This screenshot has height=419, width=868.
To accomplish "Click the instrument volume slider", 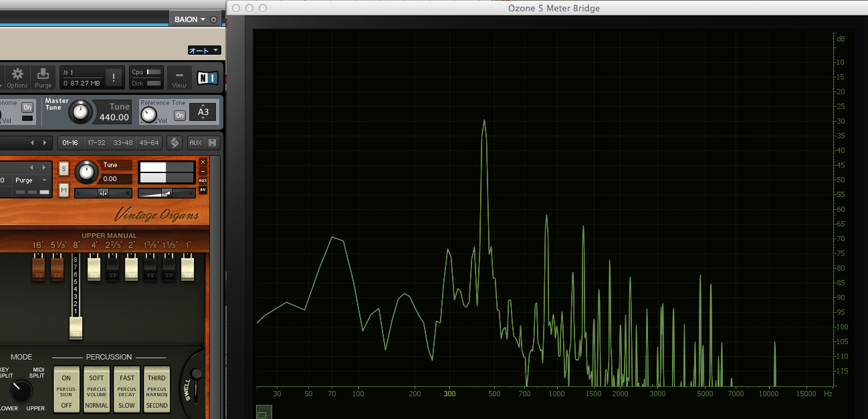I will coord(167,193).
